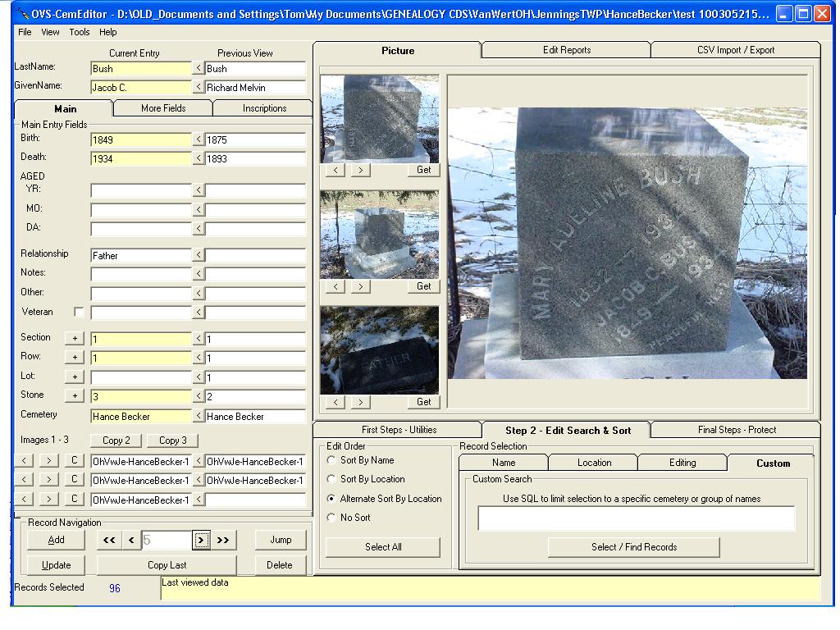Switch to the More Fields tab
Image resolution: width=840 pixels, height=630 pixels.
[x=163, y=108]
